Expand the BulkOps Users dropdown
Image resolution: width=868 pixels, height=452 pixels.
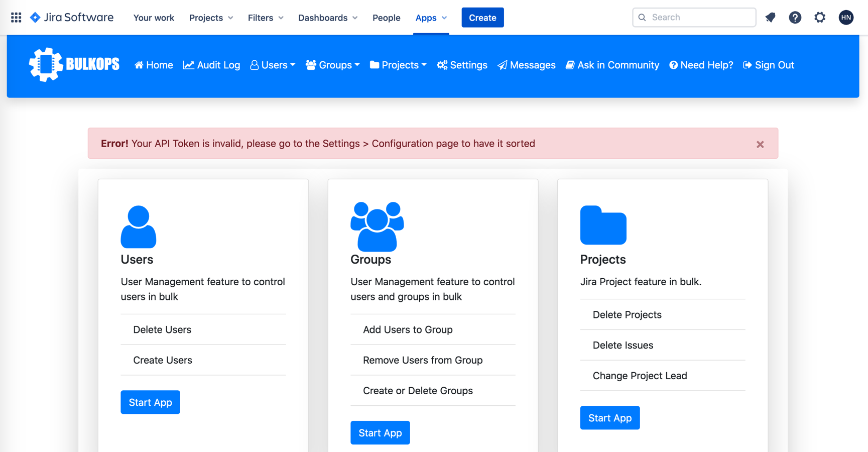pyautogui.click(x=273, y=65)
